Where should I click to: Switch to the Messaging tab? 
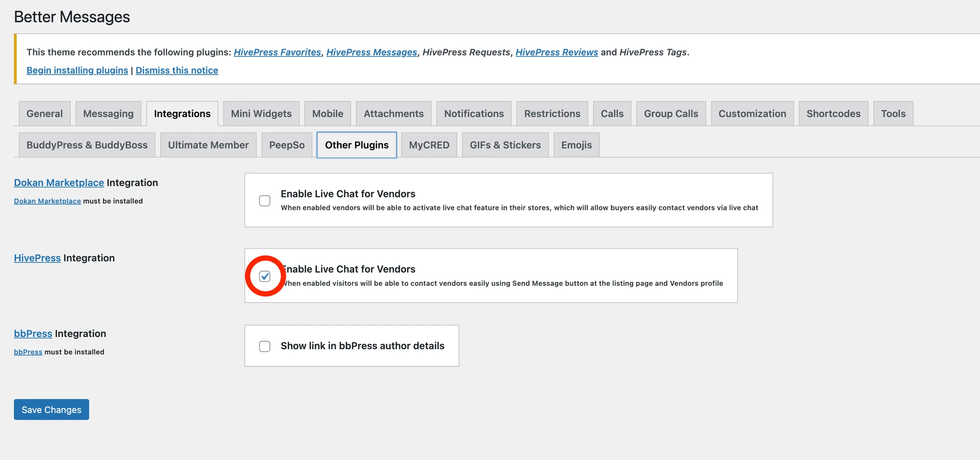(x=108, y=114)
